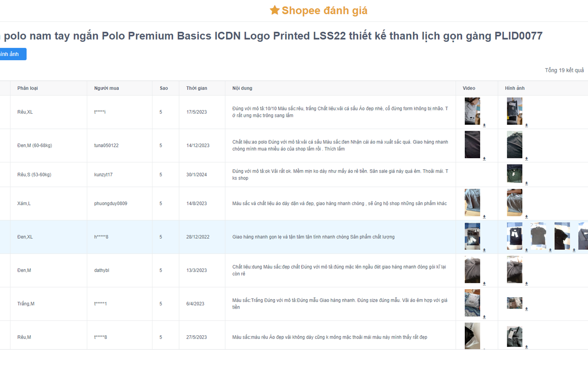588x368 pixels.
Task: Download tuna050122's review video
Action: [484, 159]
